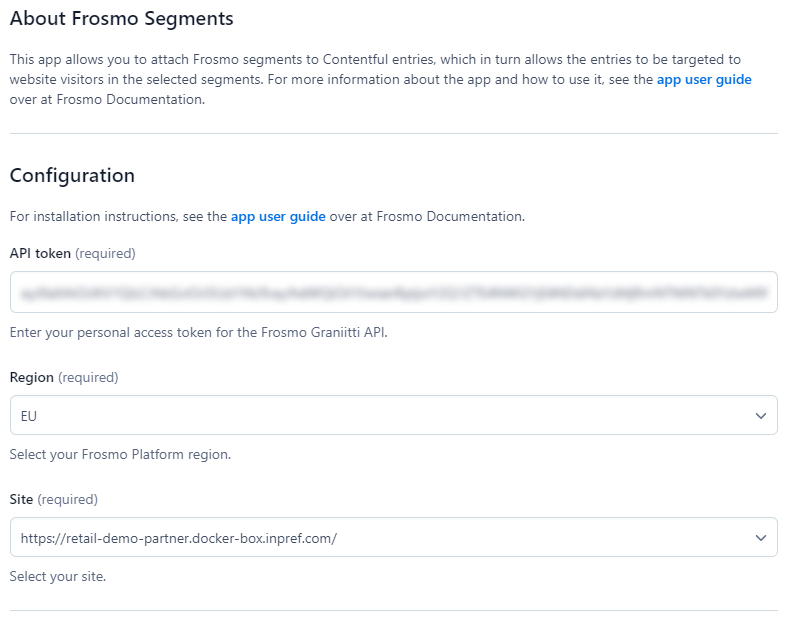Screen dimensions: 788x621
Task: Open app user guide link under Configuration
Action: 278,216
